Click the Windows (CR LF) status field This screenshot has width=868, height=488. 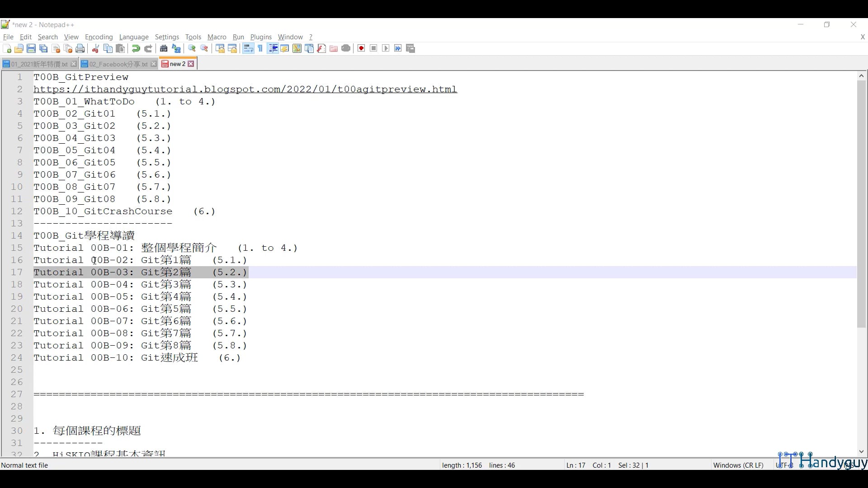click(738, 465)
